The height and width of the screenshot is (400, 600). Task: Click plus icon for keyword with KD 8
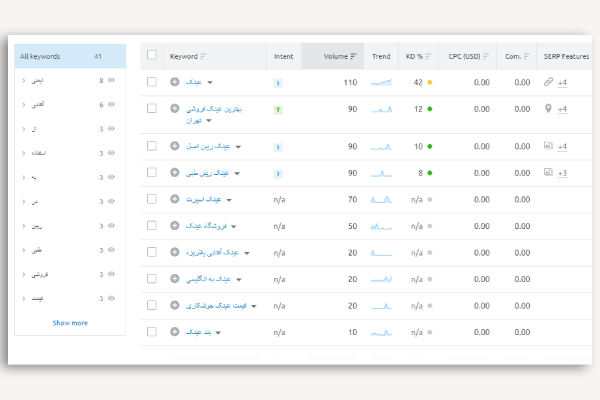pos(174,173)
